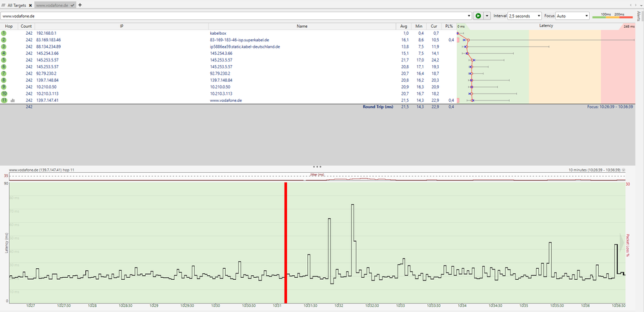Open the Interval dropdown showing 2,5 seconds

(x=525, y=15)
